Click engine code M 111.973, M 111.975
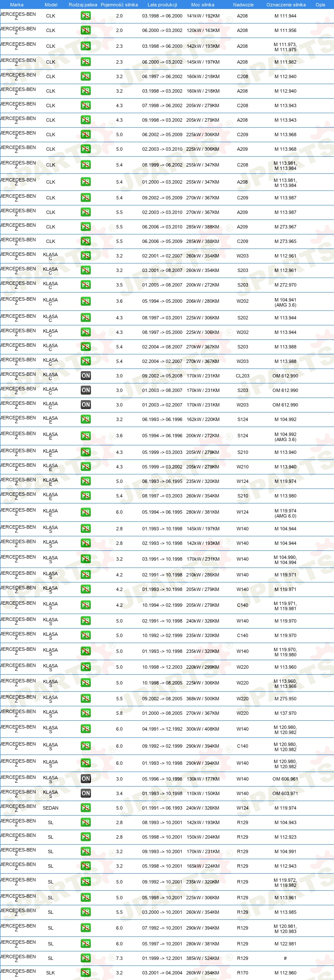 pyautogui.click(x=285, y=47)
